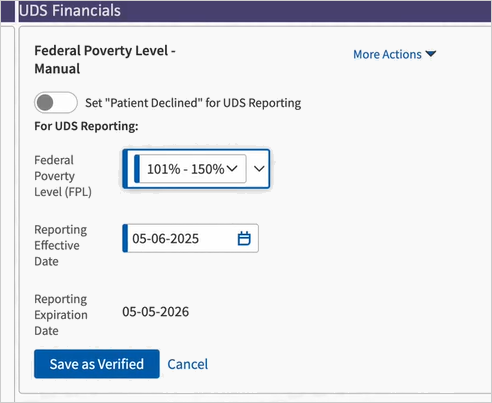The height and width of the screenshot is (403, 492).
Task: Click the caret arrow beside More Actions
Action: (x=431, y=54)
